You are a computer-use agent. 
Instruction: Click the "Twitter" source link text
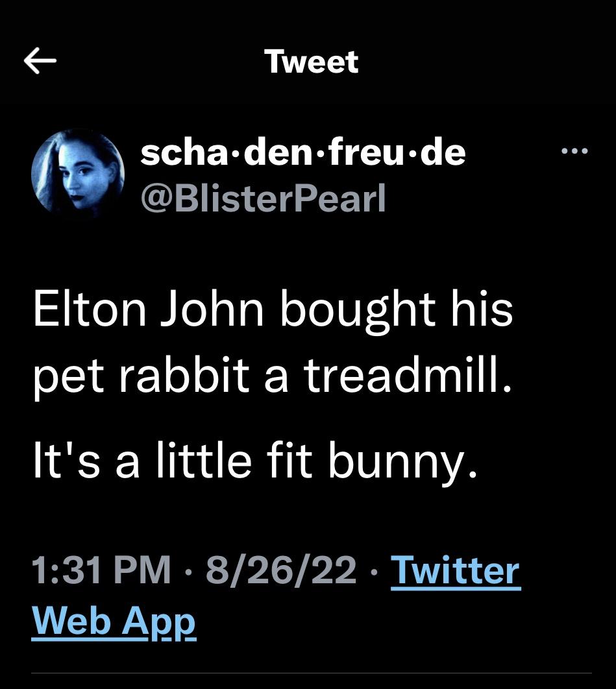coord(455,571)
